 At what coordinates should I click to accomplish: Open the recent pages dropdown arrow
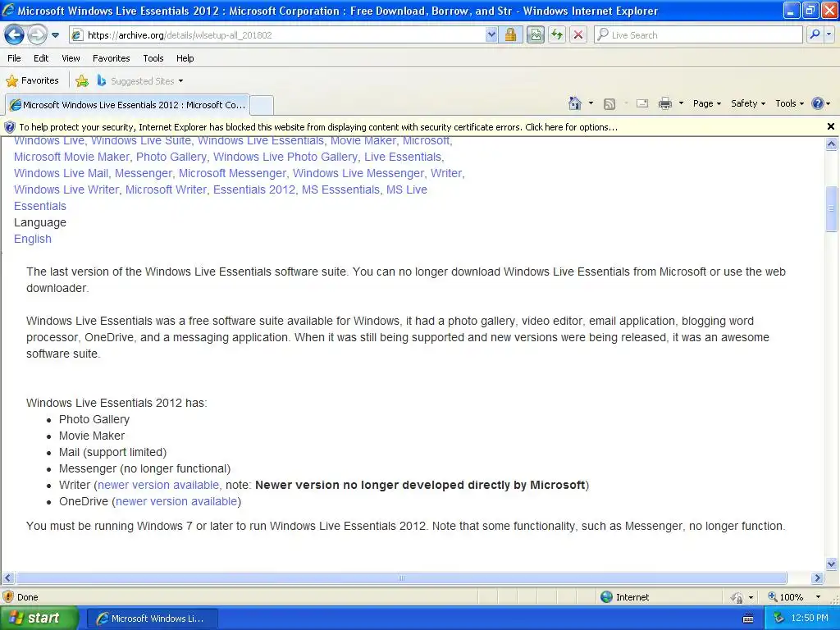pyautogui.click(x=55, y=35)
